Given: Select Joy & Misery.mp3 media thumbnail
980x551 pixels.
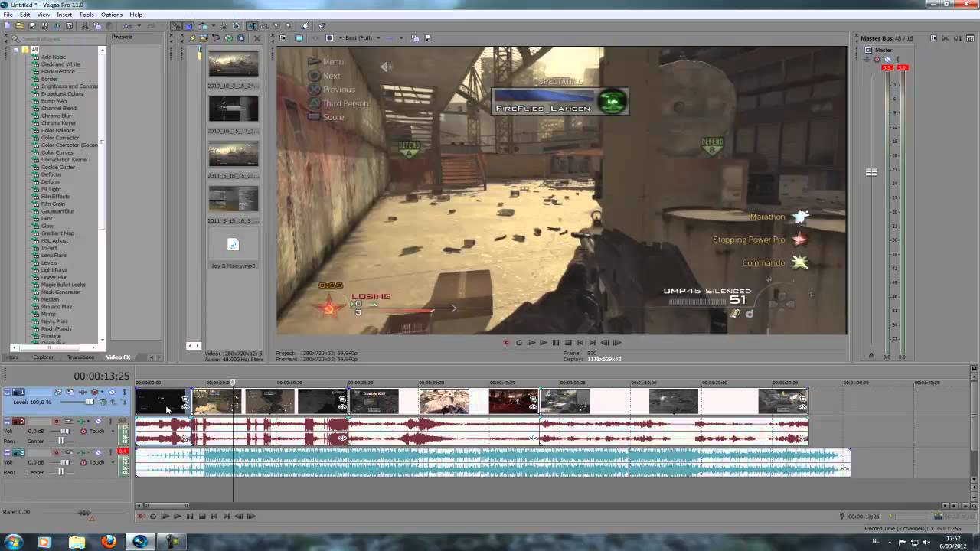Looking at the screenshot, I should pos(234,245).
